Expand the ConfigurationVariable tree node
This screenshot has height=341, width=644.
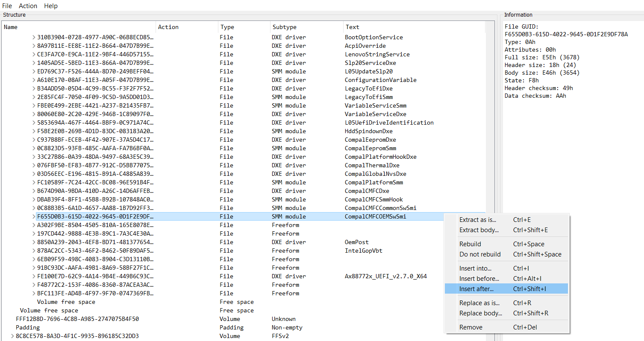pos(34,80)
